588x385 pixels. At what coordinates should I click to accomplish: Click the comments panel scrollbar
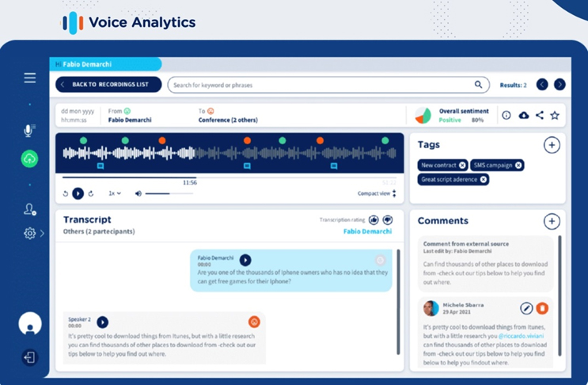click(560, 295)
